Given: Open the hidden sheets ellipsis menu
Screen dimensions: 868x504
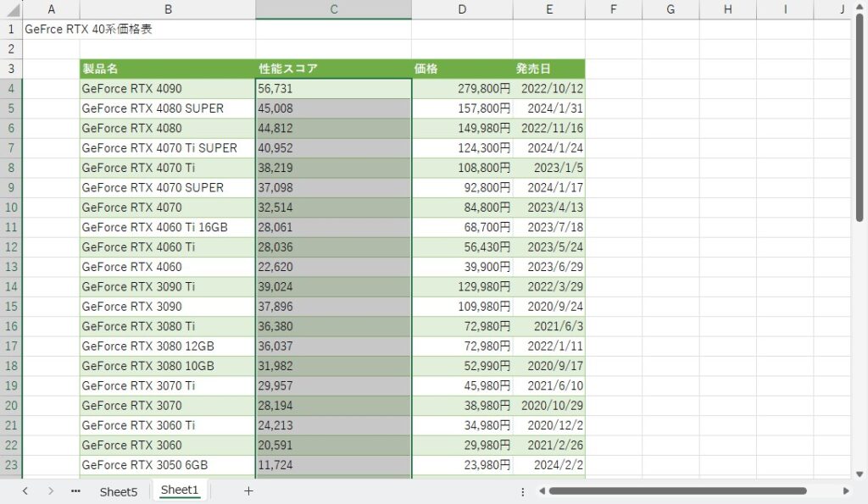Looking at the screenshot, I should pos(76,491).
